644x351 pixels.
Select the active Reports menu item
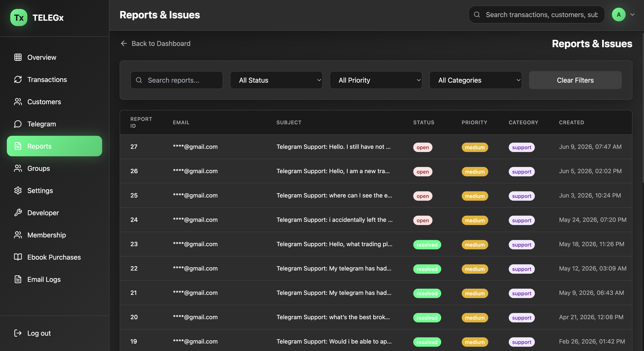click(54, 146)
